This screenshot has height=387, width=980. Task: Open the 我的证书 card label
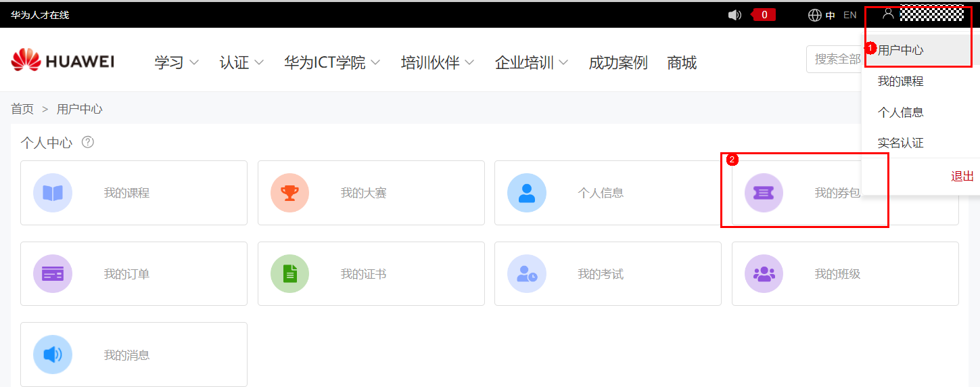coord(363,274)
